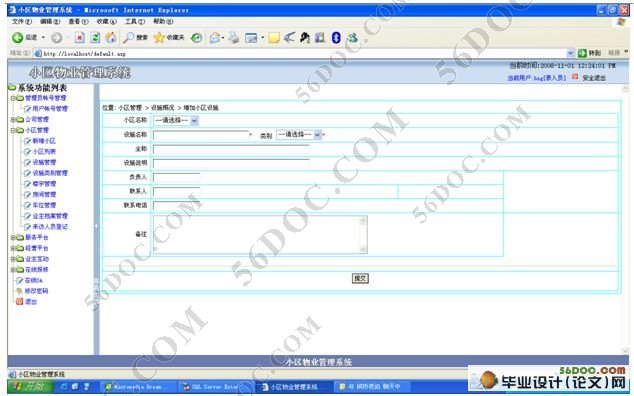This screenshot has height=396, width=634.
Task: Open the 帮助 menu
Action: point(163,21)
